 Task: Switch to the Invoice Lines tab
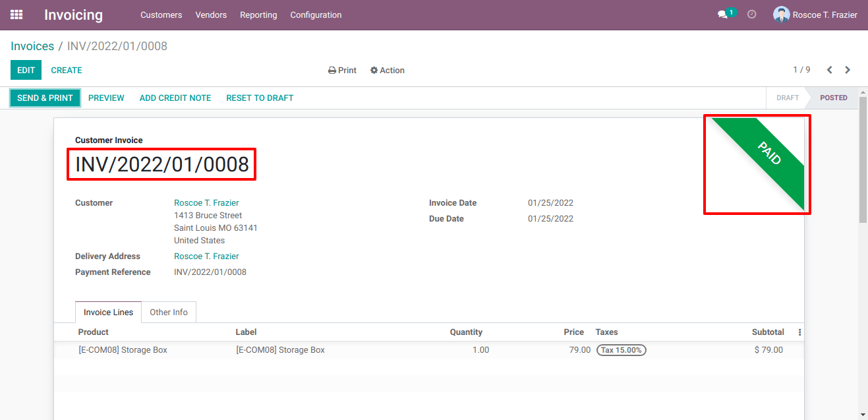click(108, 313)
